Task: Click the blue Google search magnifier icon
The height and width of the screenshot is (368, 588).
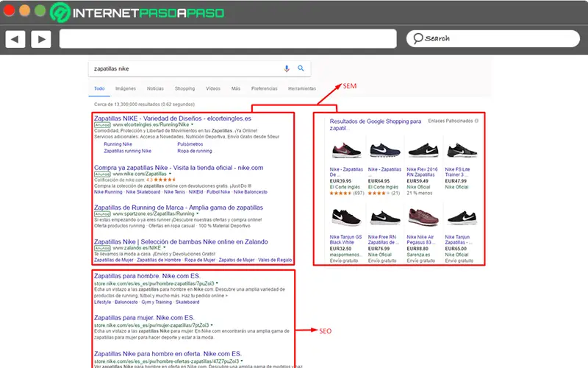Action: tap(301, 68)
